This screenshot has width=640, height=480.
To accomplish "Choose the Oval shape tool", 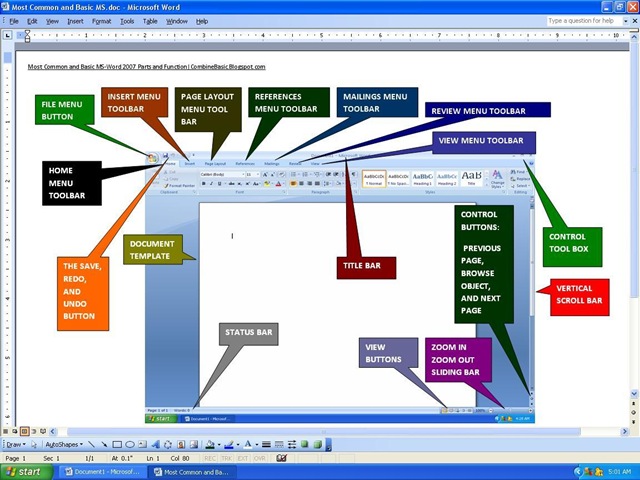I will [x=130, y=444].
